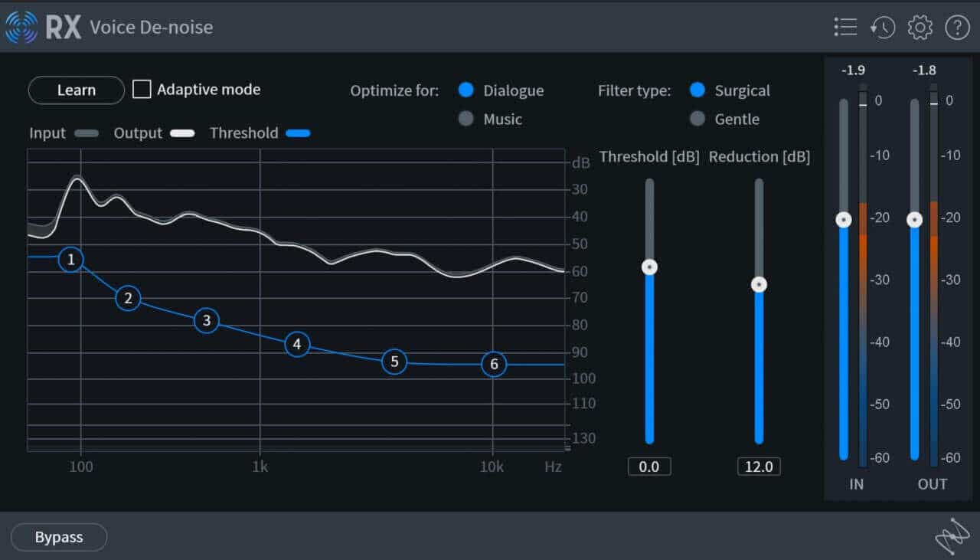Select threshold node 6

(x=494, y=364)
